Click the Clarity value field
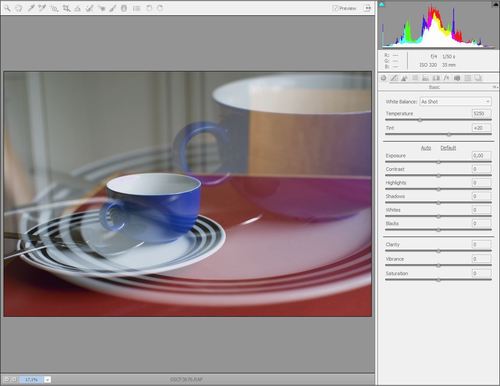This screenshot has width=500, height=386. point(482,244)
